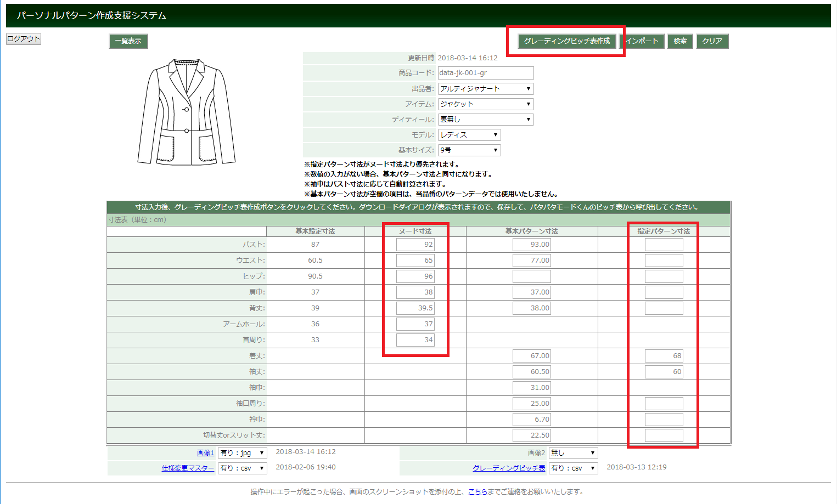Open the 基本サイズ dropdown showing 9号

click(x=469, y=150)
